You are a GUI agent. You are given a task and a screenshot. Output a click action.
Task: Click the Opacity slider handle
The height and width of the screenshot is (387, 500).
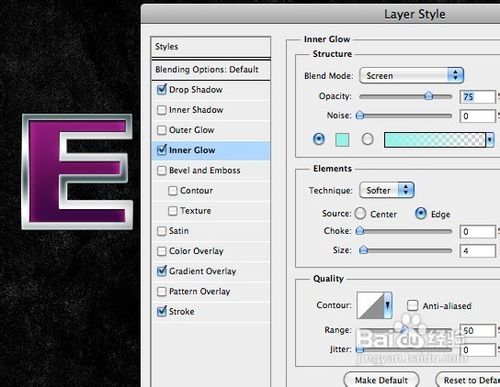[x=429, y=96]
